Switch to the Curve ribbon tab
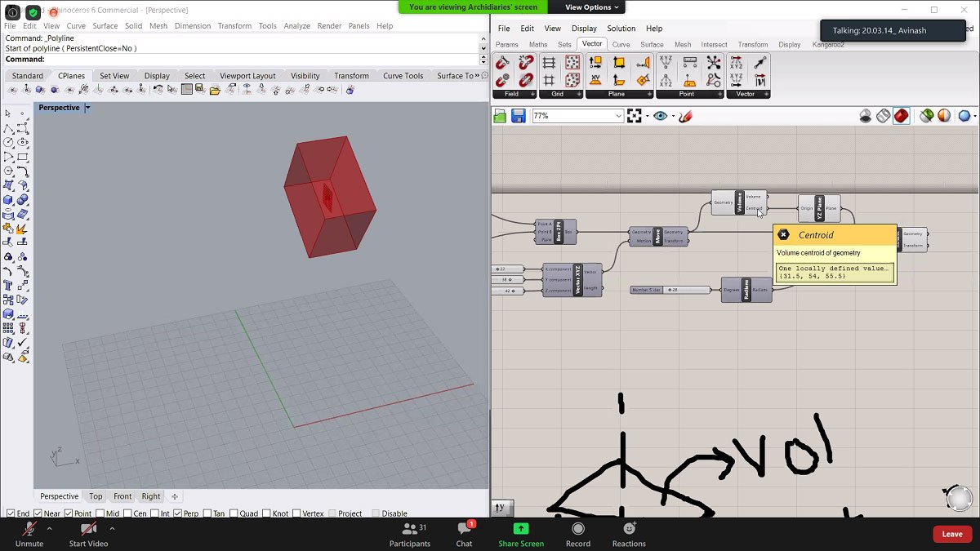 621,44
